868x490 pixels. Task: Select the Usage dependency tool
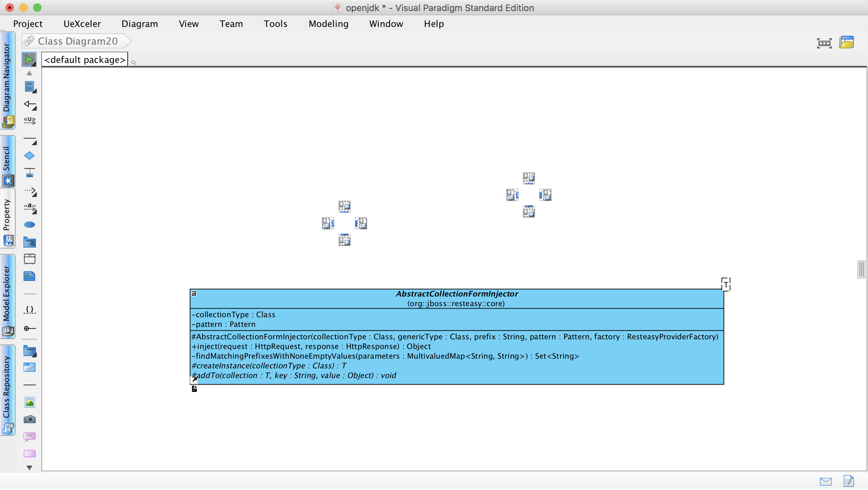click(30, 121)
